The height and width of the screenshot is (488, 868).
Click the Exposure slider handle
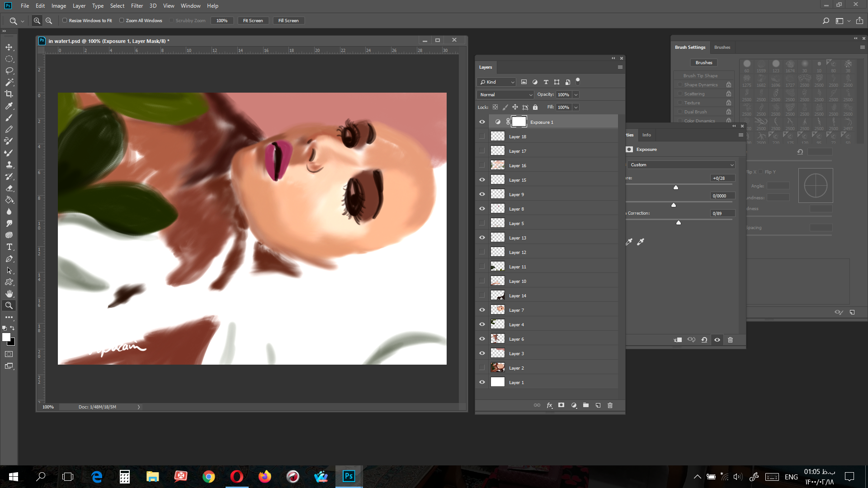676,187
